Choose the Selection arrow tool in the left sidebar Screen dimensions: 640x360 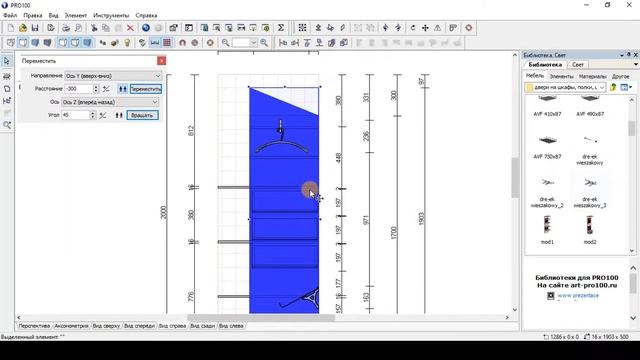coord(7,61)
